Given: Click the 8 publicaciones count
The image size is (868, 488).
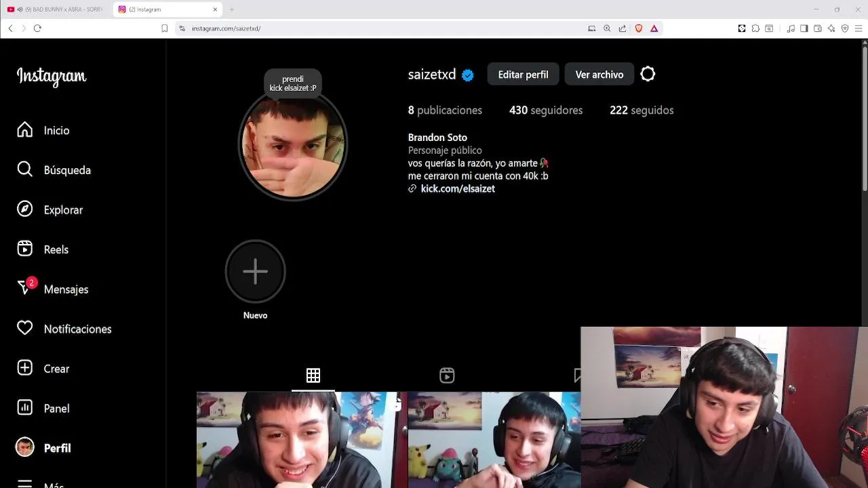Looking at the screenshot, I should coord(445,110).
